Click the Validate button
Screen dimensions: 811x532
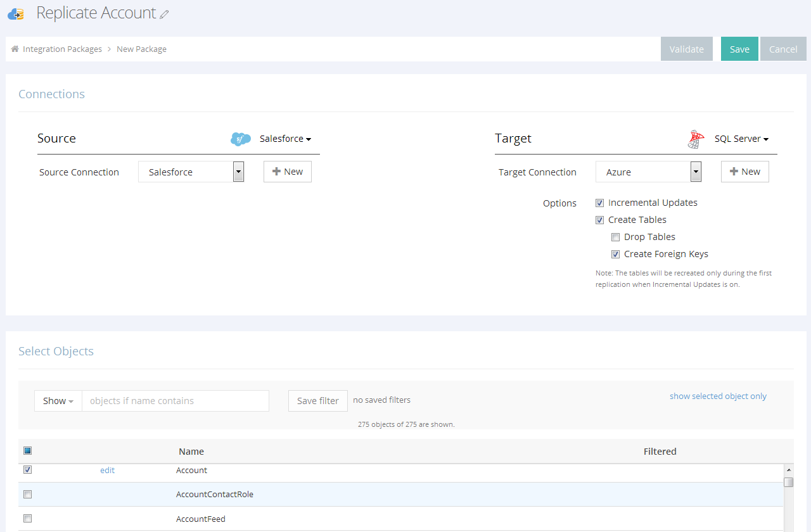[x=687, y=49]
